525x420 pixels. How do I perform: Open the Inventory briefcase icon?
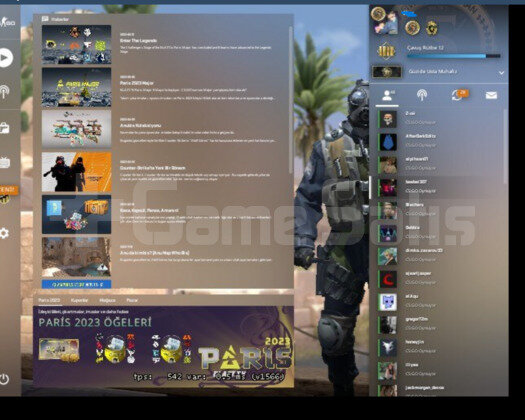point(5,128)
